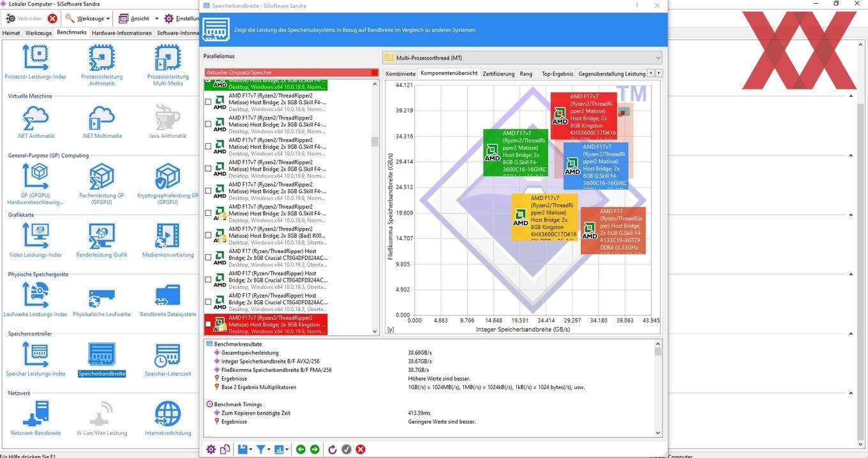
Task: Open the chart type dropdown
Action: tap(287, 450)
